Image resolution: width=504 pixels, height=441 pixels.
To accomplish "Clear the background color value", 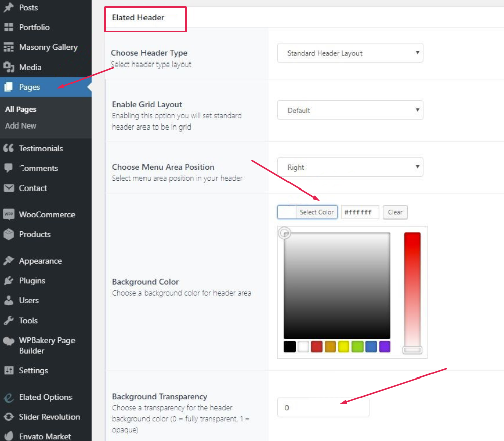I will [x=395, y=212].
